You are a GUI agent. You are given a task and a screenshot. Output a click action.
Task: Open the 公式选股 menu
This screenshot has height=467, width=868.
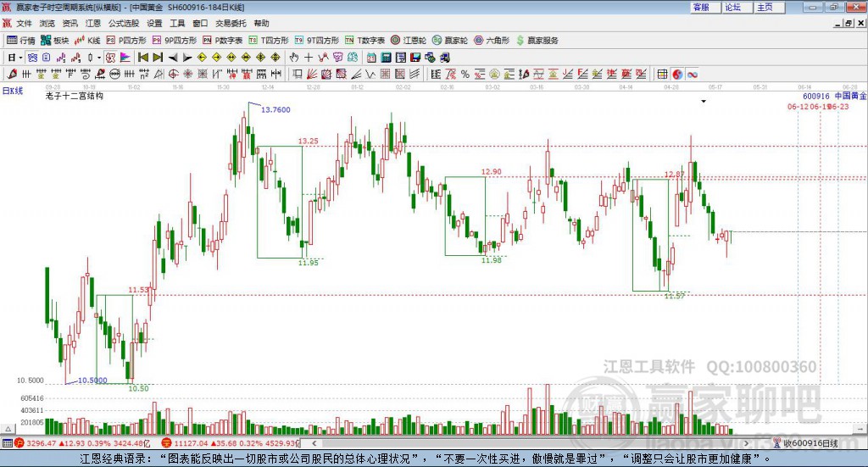pos(124,23)
